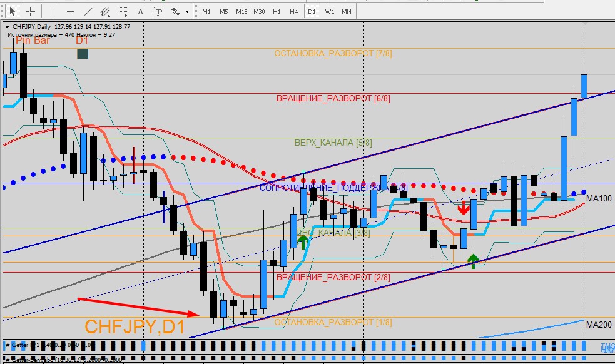Choose the Text Label tool
This screenshot has width=615, height=364.
click(158, 11)
